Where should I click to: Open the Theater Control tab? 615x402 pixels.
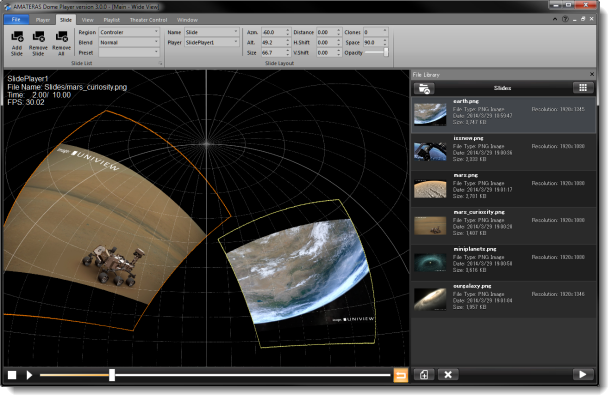click(148, 20)
